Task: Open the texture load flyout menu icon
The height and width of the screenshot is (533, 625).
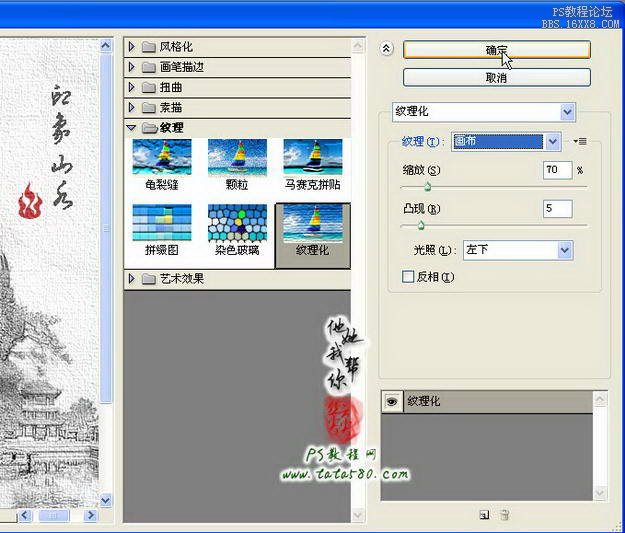Action: coord(580,141)
